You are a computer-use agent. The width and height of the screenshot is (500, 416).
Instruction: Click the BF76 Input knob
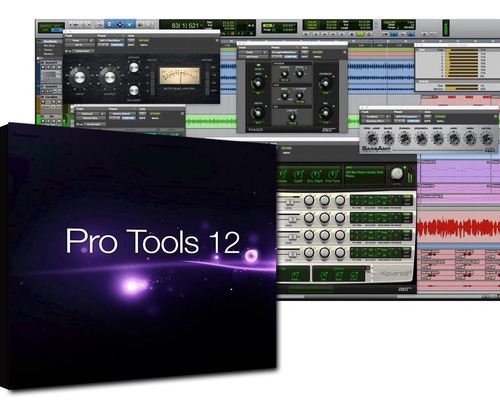80,77
